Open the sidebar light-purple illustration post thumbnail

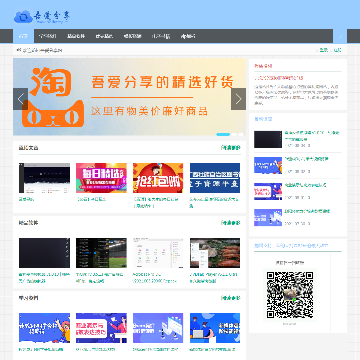268,217
